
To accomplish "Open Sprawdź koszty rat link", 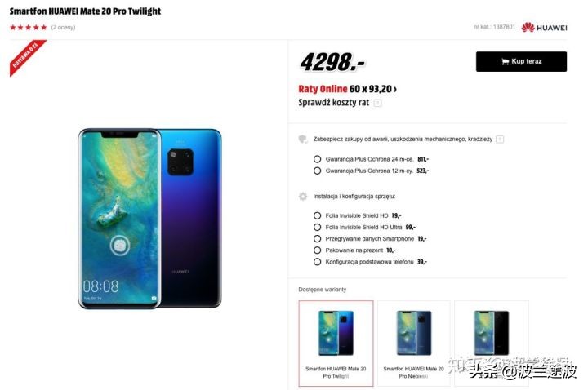I will click(333, 103).
